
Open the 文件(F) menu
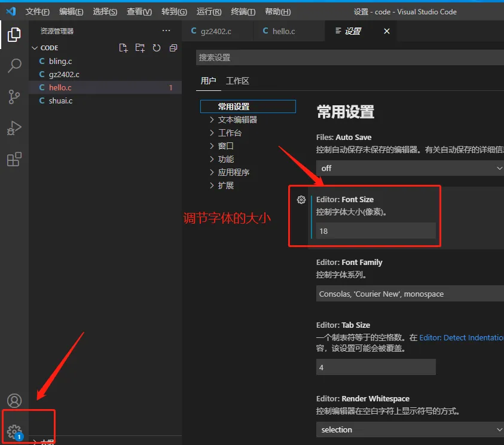point(37,12)
